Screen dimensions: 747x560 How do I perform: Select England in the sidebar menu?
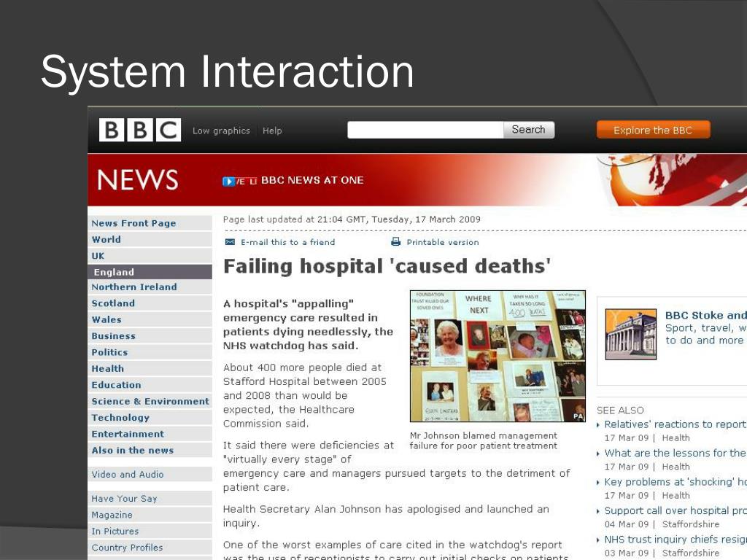150,272
